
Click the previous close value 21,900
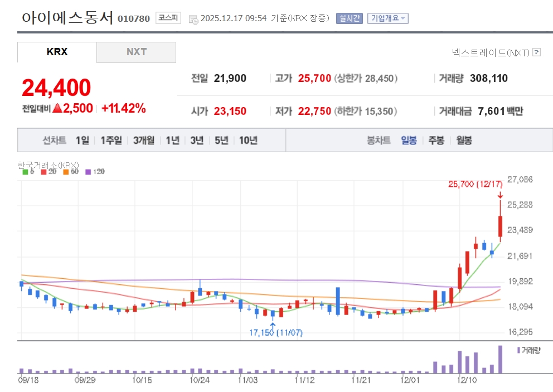230,78
